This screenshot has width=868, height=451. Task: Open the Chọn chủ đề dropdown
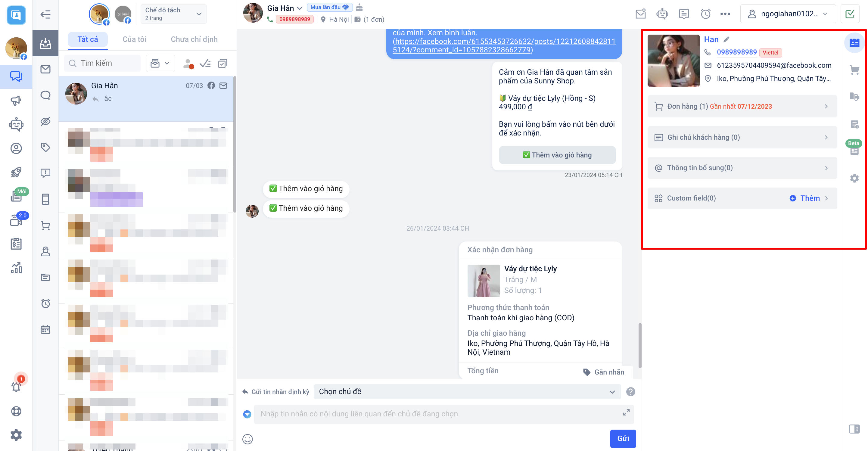pos(467,391)
